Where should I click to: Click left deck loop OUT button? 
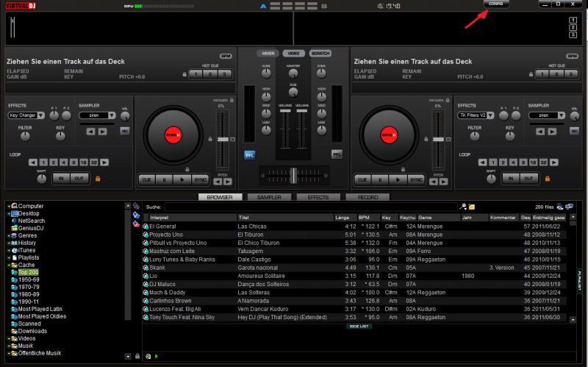pos(79,179)
